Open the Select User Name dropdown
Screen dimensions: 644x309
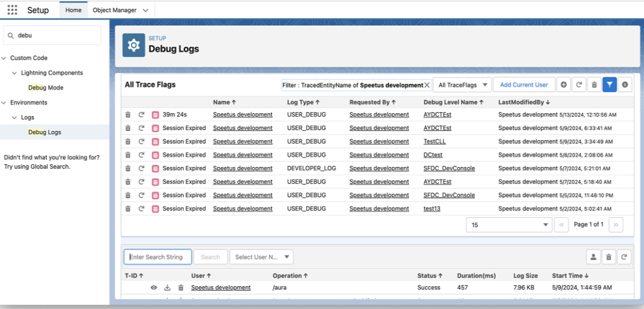pos(261,257)
